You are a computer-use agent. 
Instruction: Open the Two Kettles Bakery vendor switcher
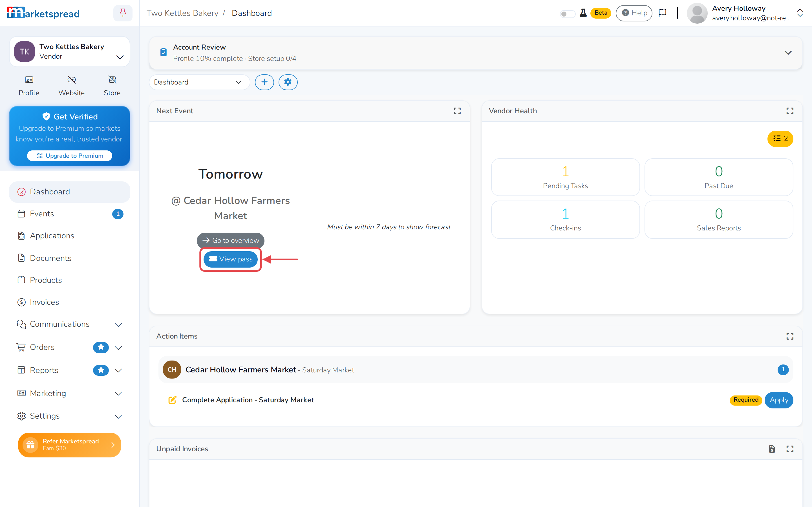69,52
